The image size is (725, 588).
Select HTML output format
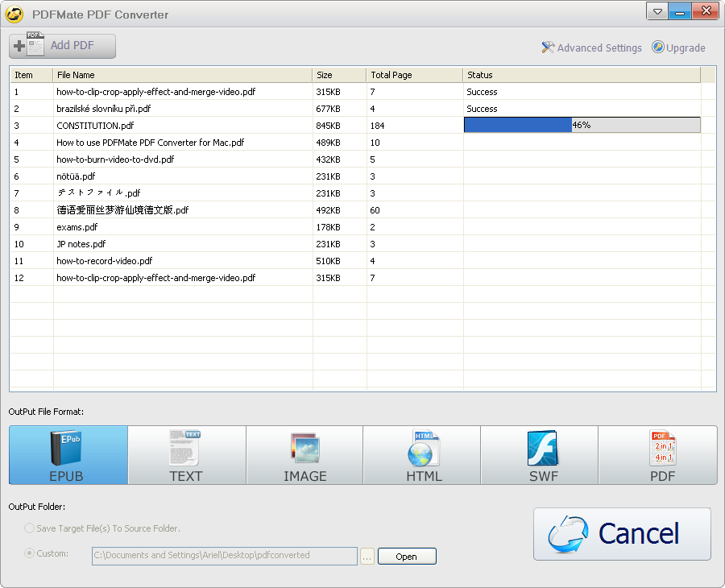[422, 455]
